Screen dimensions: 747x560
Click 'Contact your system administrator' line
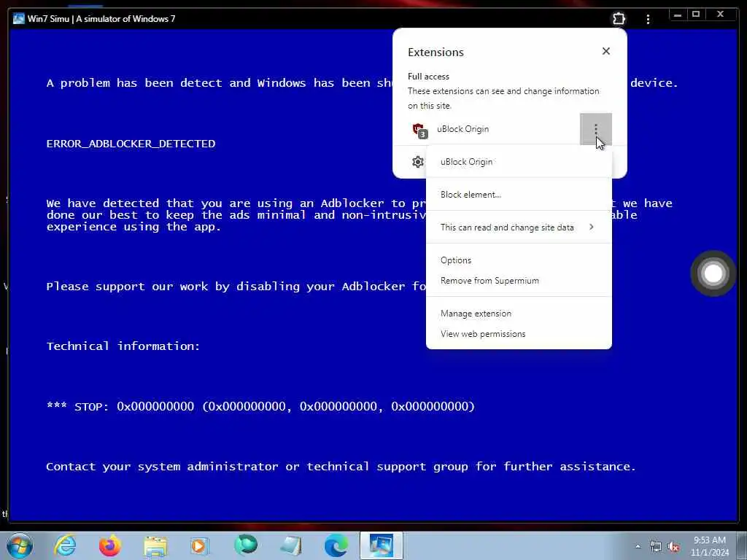[x=341, y=466]
